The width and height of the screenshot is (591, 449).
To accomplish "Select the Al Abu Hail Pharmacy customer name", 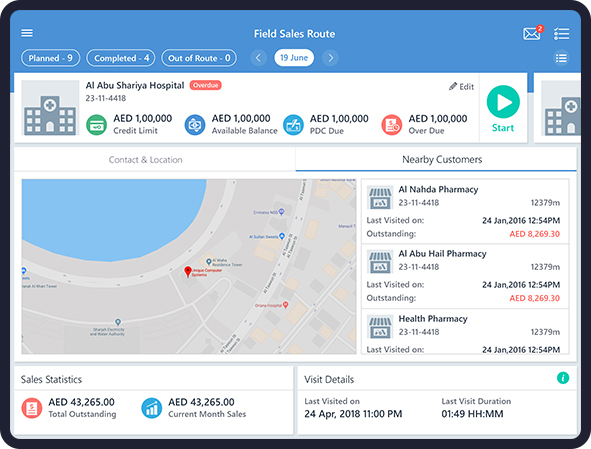I will point(442,254).
